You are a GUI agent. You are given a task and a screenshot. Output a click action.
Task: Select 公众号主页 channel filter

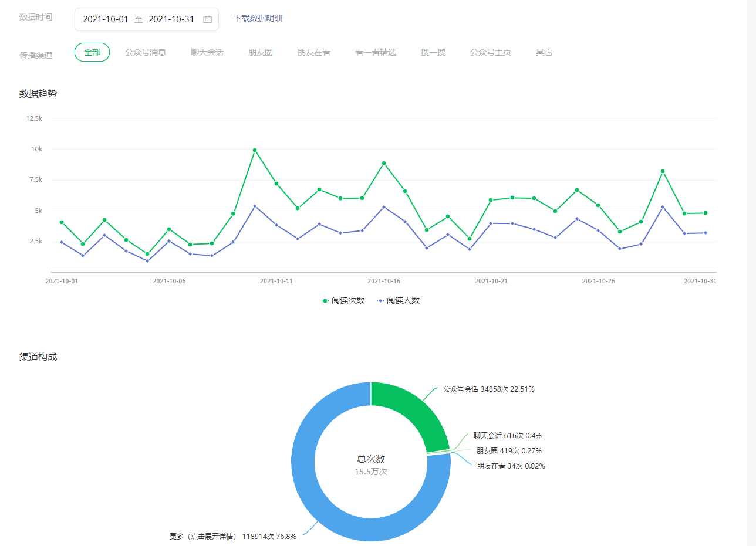point(491,52)
